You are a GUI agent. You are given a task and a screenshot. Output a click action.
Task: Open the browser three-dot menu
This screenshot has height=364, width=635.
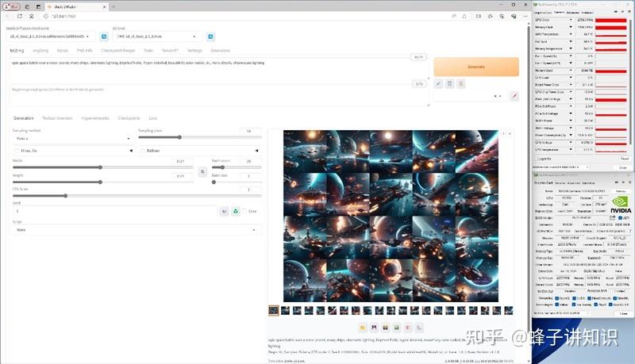[525, 16]
